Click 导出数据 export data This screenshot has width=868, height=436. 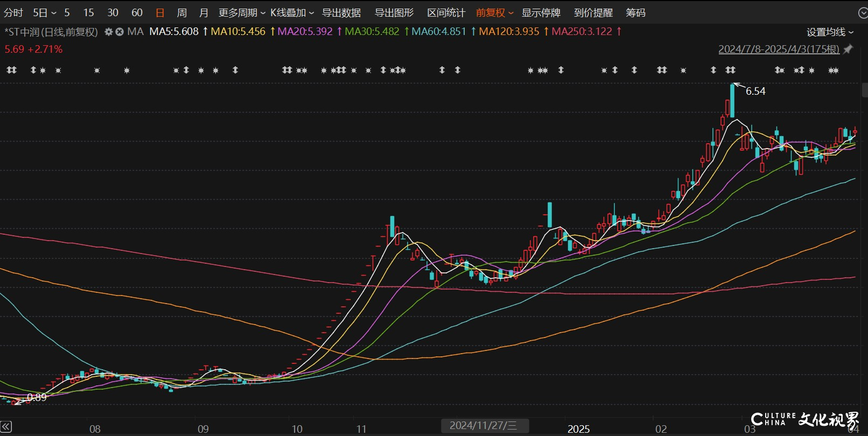click(341, 12)
